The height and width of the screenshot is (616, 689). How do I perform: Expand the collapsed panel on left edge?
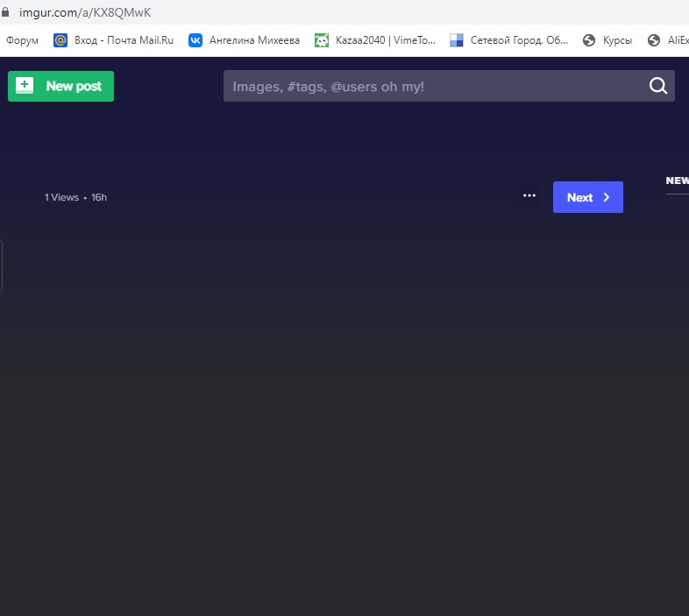[x=2, y=266]
